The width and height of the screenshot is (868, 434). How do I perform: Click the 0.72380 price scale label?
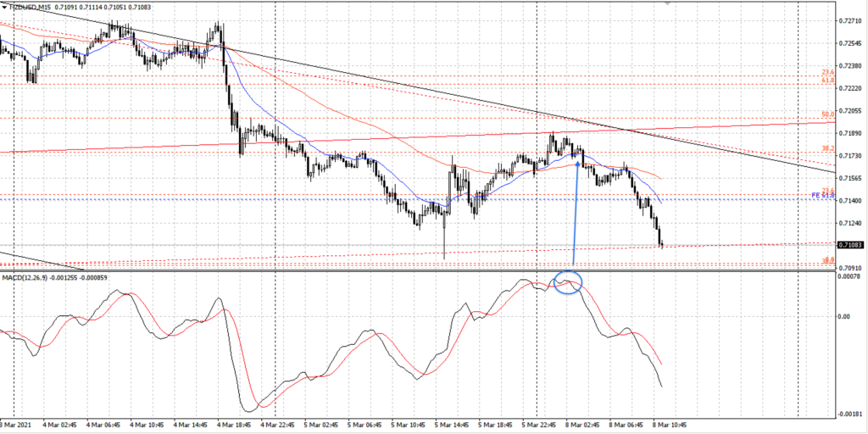tap(849, 66)
